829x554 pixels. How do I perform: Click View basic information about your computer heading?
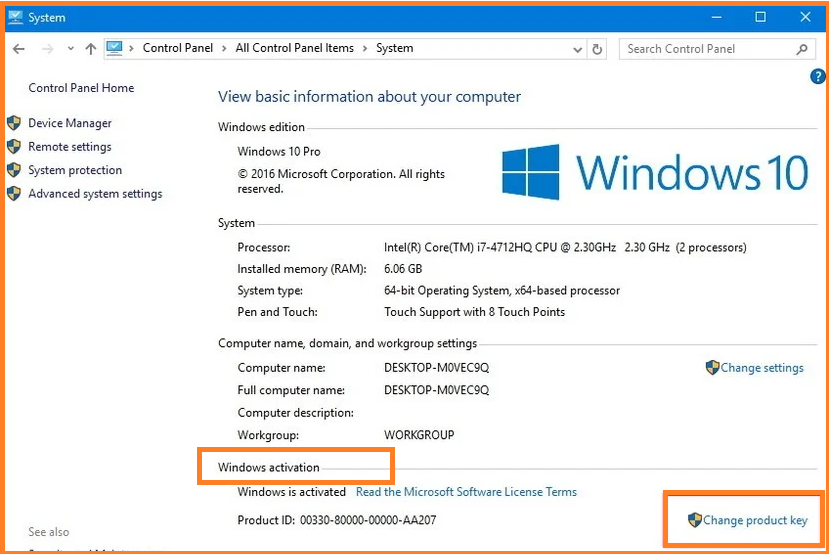coord(369,97)
